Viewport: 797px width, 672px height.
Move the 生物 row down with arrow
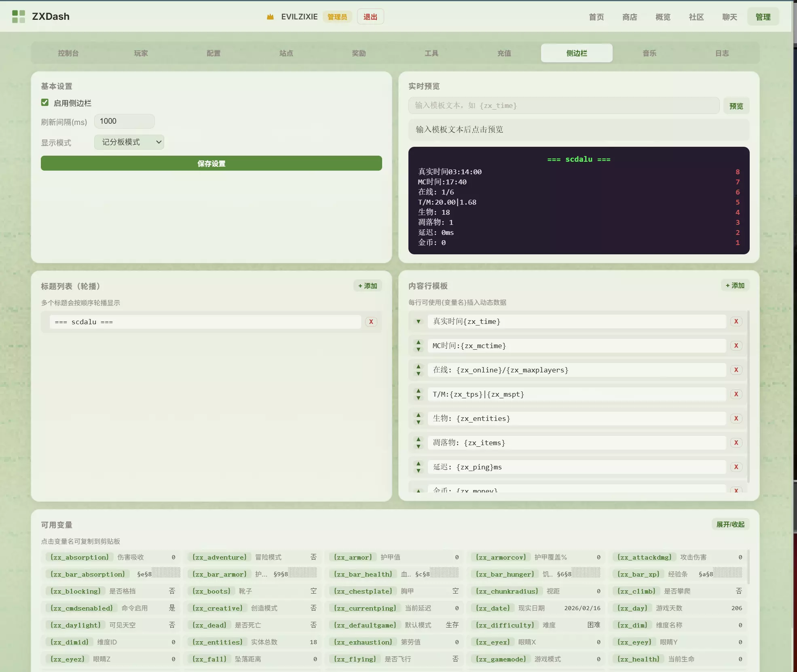pos(419,422)
